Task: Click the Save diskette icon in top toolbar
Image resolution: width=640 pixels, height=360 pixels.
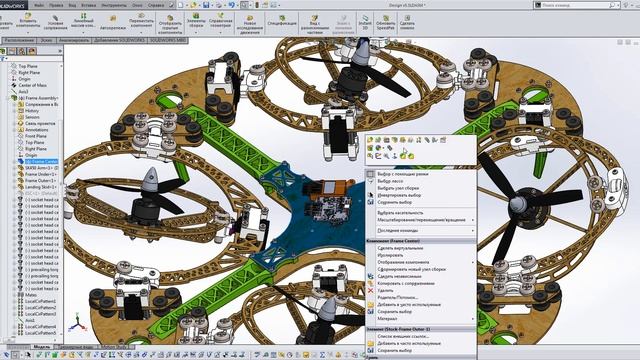Action: (206, 5)
